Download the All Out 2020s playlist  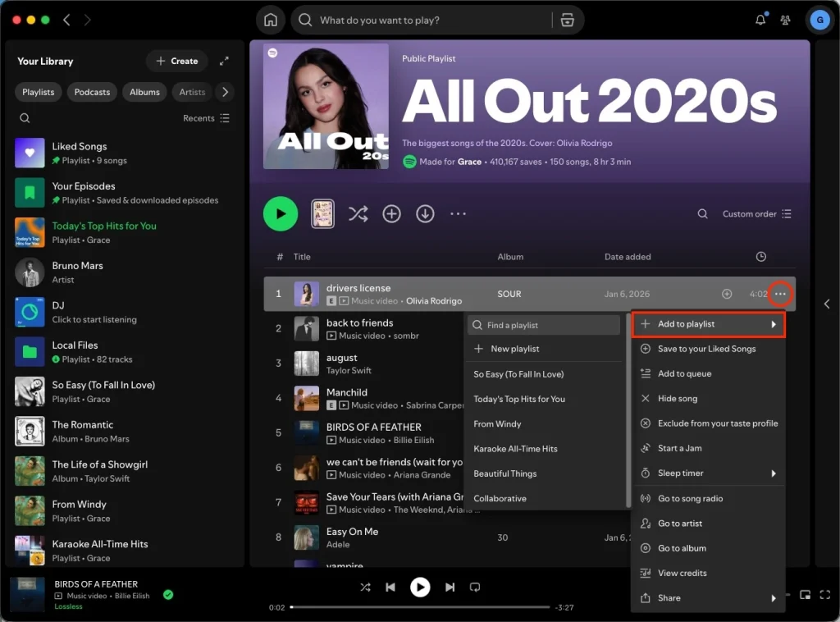click(x=425, y=213)
